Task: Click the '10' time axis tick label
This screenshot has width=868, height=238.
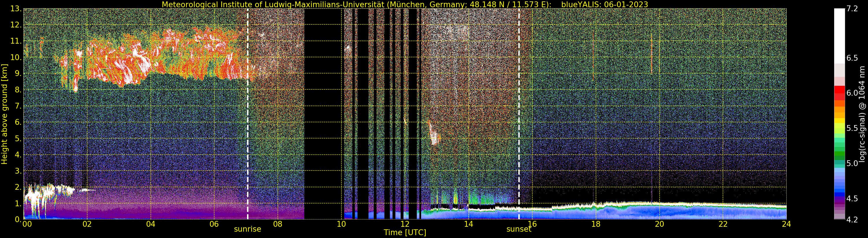Action: tap(341, 224)
